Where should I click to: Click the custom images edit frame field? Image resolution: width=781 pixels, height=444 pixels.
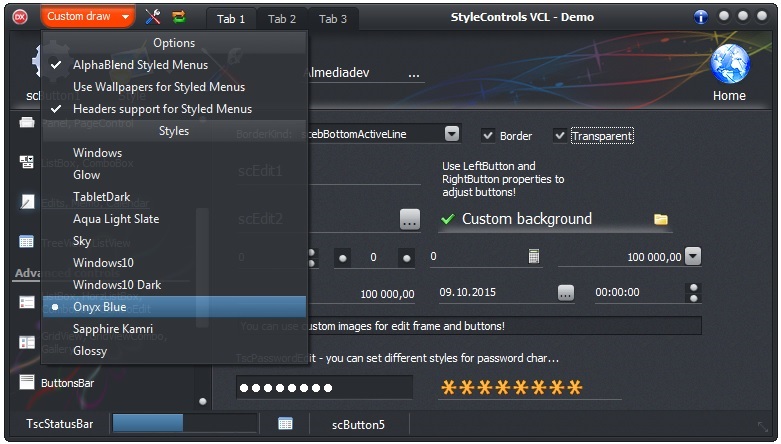click(x=468, y=326)
